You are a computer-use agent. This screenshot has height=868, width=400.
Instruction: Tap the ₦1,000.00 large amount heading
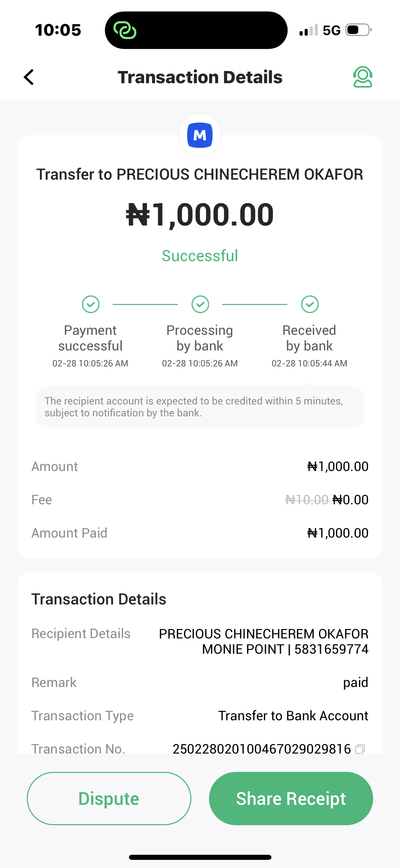point(200,215)
